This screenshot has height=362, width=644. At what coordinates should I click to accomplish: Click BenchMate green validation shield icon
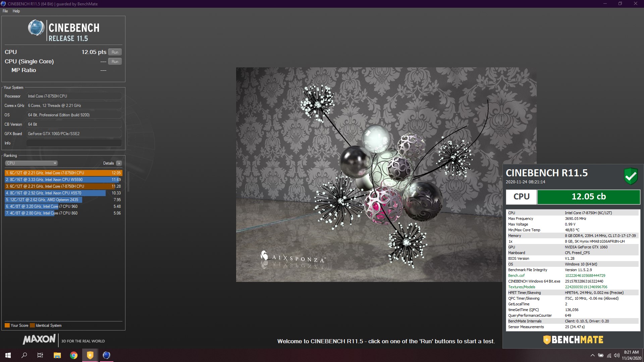pos(631,176)
